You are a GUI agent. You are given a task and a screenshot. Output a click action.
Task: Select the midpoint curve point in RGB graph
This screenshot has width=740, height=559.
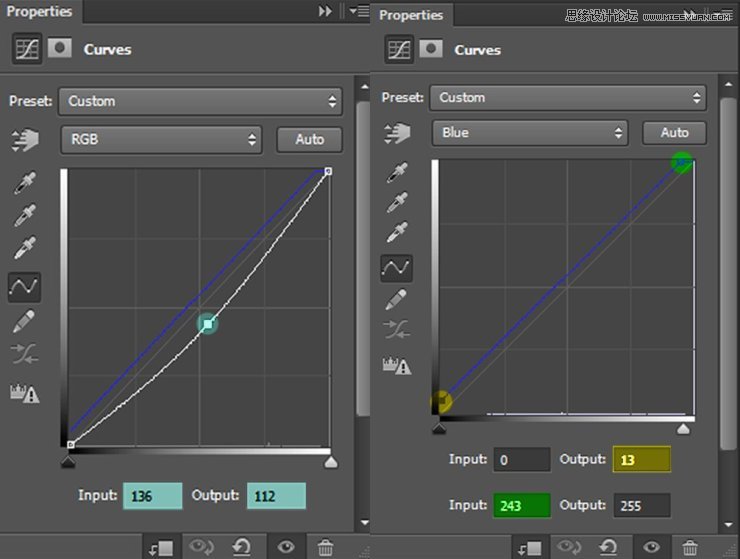208,324
